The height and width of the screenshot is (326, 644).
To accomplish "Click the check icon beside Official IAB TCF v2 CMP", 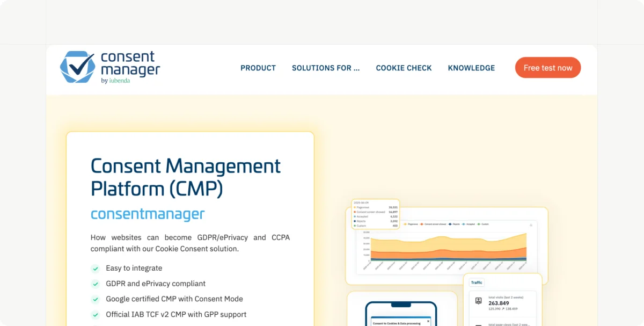I will click(95, 315).
